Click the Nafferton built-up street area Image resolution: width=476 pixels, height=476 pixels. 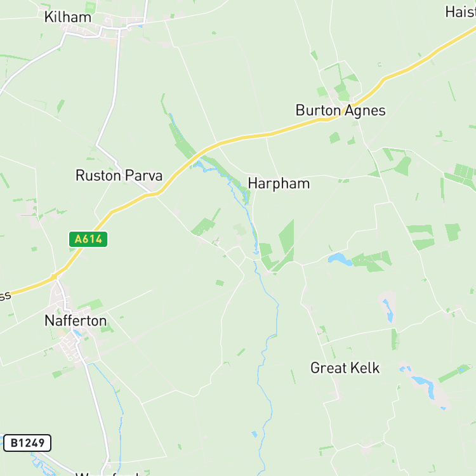click(72, 346)
